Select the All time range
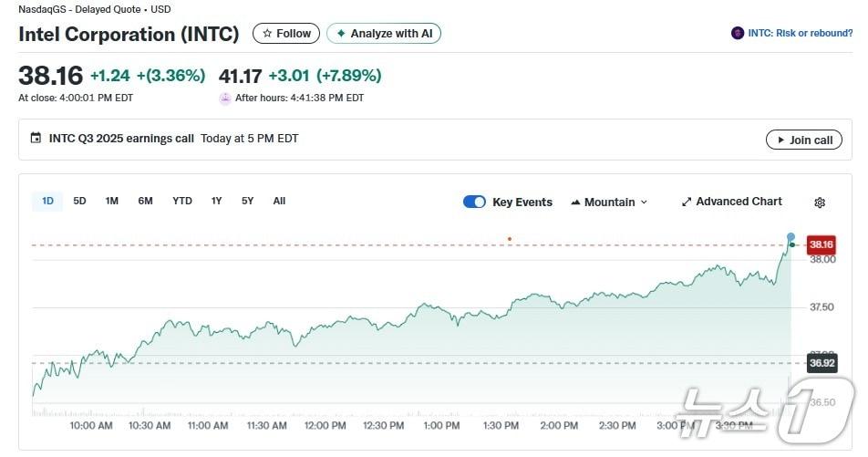Viewport: 868px width, 457px height. (279, 201)
